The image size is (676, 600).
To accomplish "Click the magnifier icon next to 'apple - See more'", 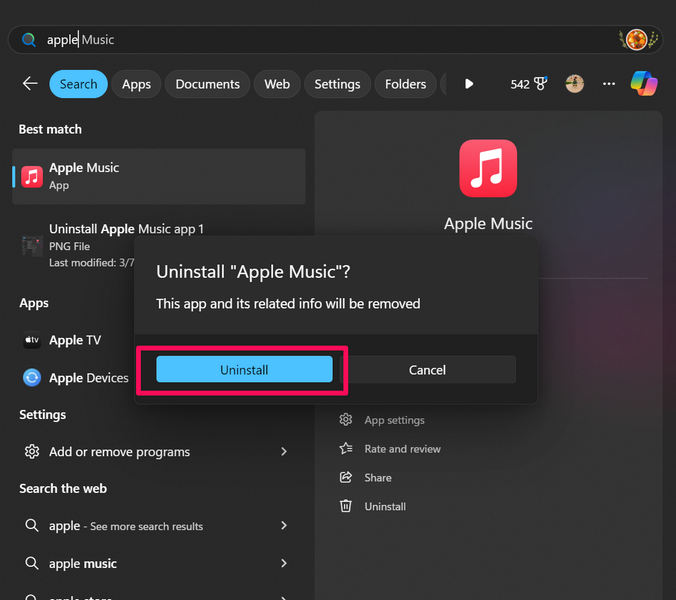I will coord(31,525).
